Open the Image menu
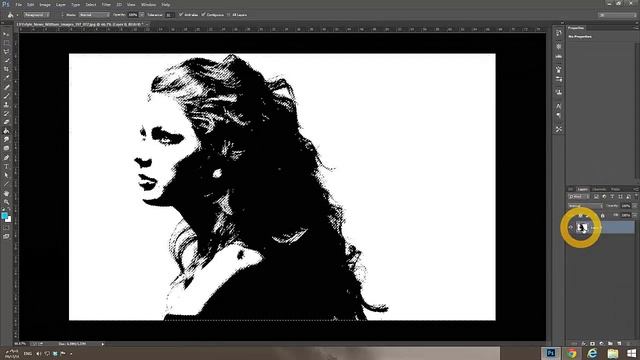 [45, 4]
